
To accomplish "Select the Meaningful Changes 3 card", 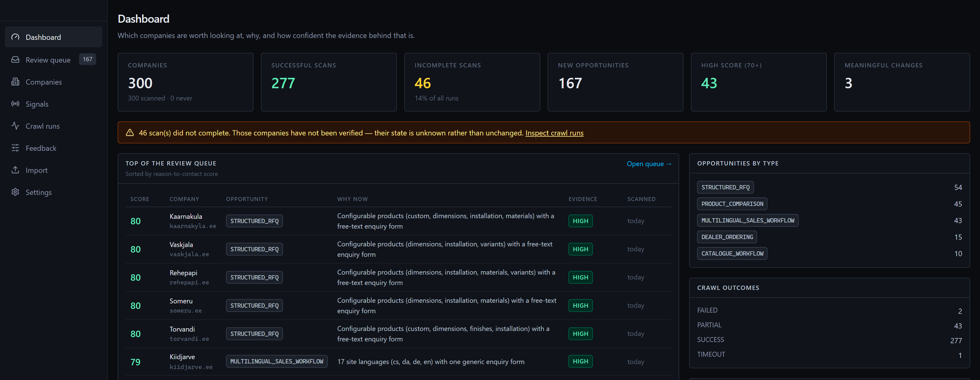I will pyautogui.click(x=902, y=82).
